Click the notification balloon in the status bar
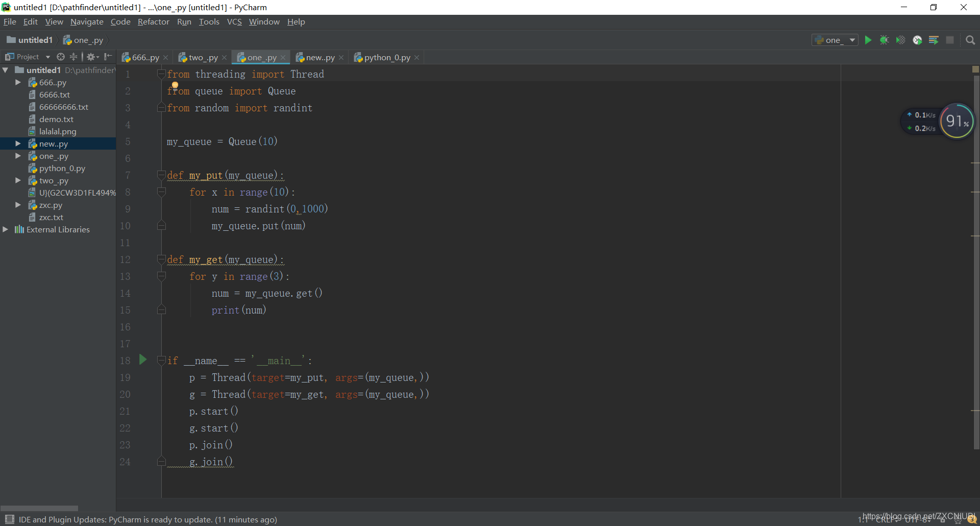Screen dimensions: 980x526 click(x=971, y=519)
